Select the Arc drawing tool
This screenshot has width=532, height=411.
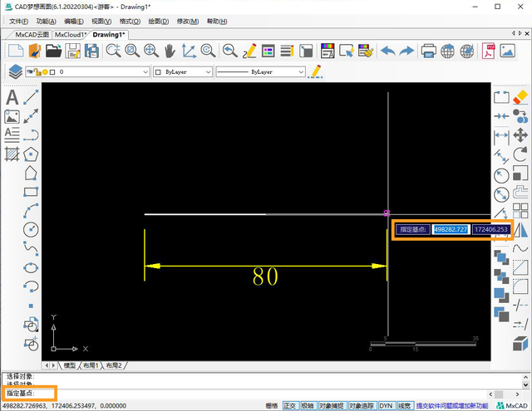click(31, 211)
